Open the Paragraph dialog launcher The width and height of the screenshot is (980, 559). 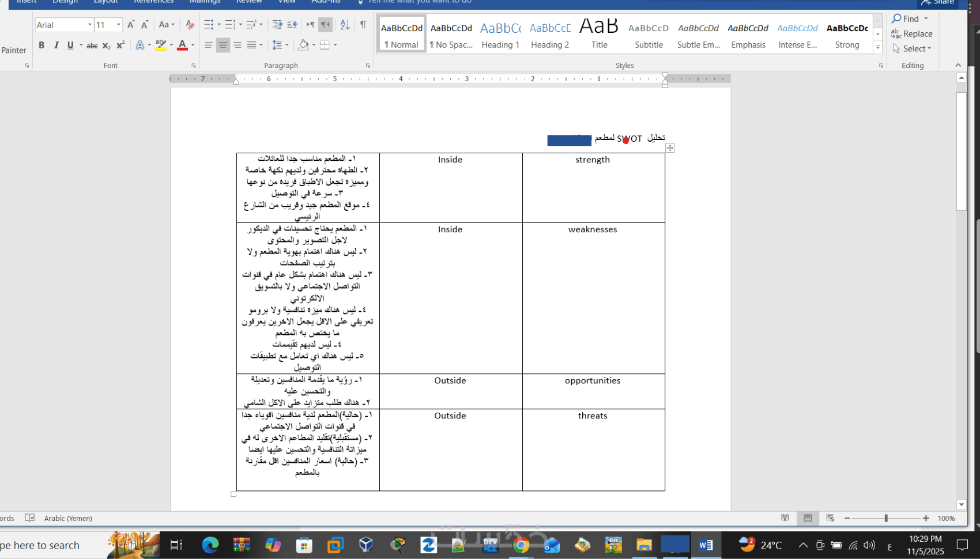click(x=368, y=66)
